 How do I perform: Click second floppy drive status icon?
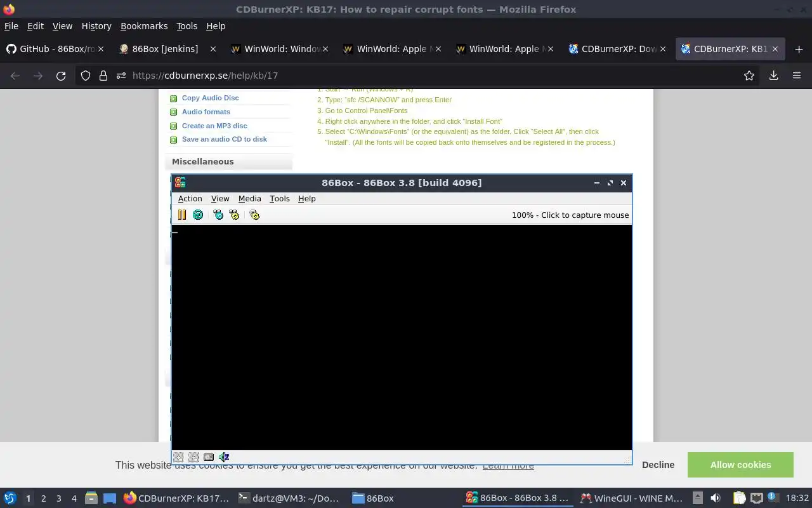193,457
